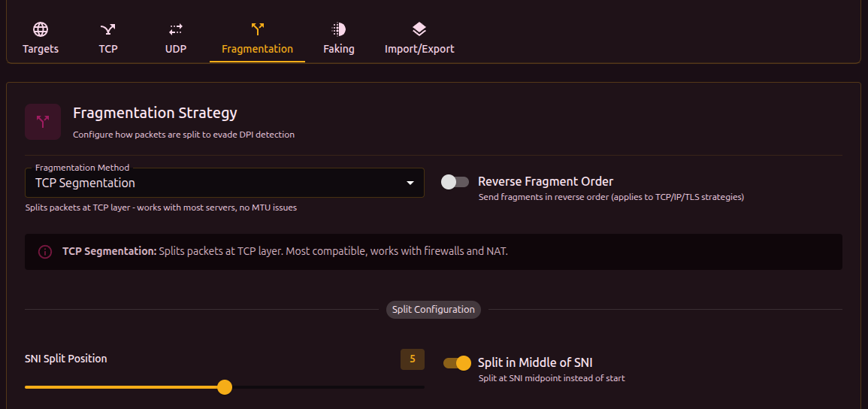
Task: Click the Targets globe icon
Action: (41, 29)
